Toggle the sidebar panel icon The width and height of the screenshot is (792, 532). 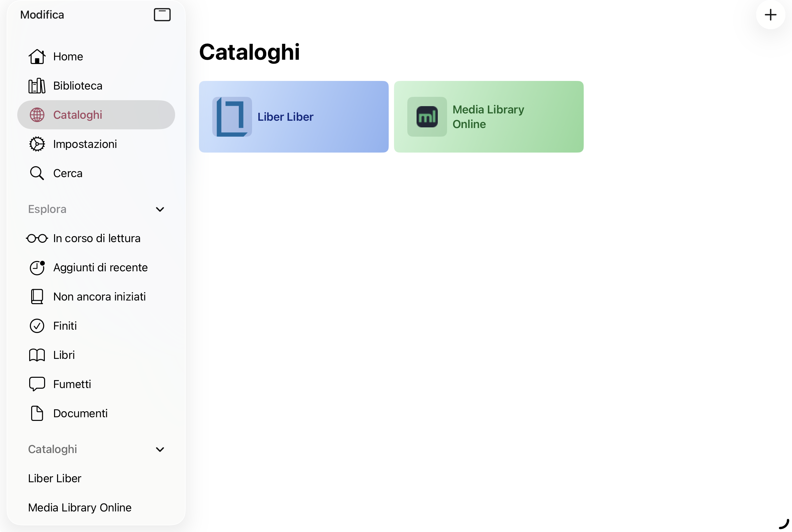[162, 15]
